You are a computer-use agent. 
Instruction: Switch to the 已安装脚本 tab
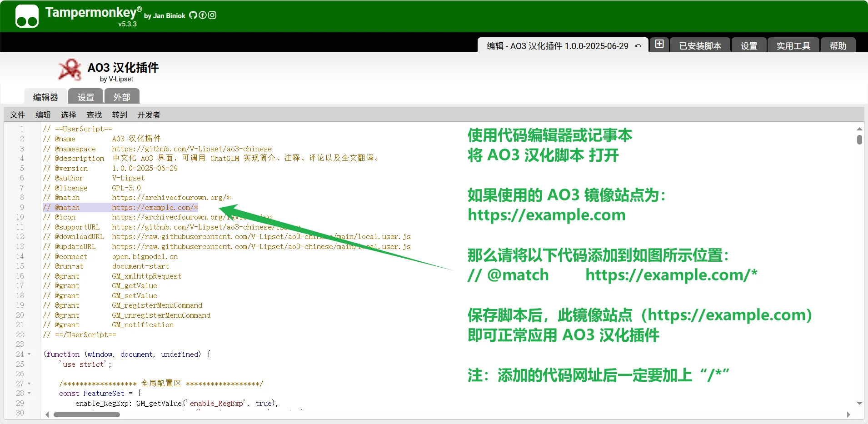pyautogui.click(x=699, y=45)
